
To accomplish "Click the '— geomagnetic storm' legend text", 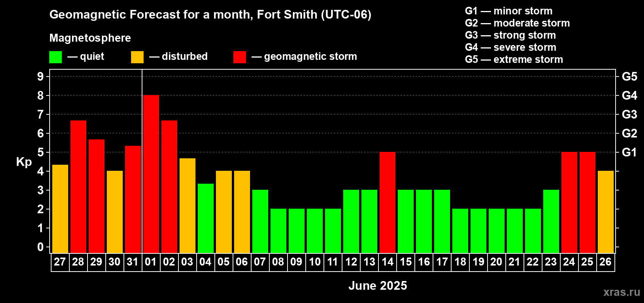I will [304, 57].
